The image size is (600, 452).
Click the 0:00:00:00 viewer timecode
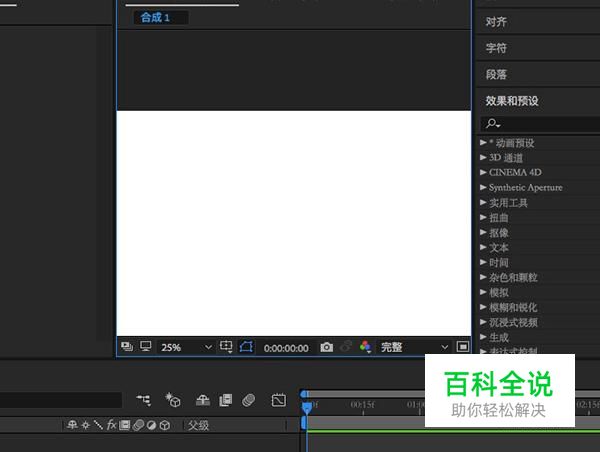[x=286, y=348]
